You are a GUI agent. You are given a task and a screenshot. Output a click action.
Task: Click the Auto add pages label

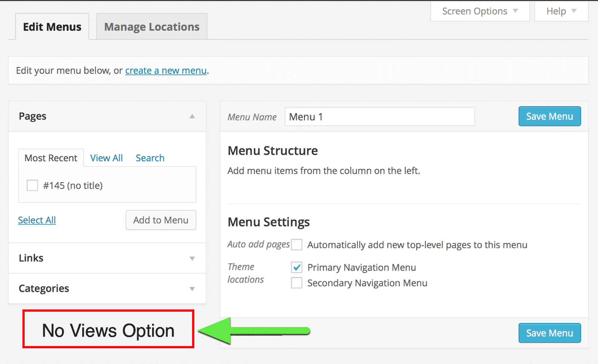259,244
